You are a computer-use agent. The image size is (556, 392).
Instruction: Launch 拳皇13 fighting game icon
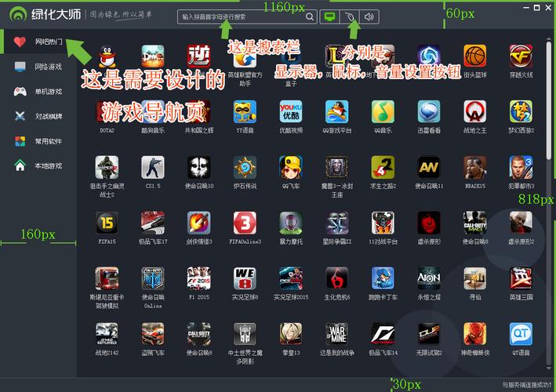(x=291, y=334)
